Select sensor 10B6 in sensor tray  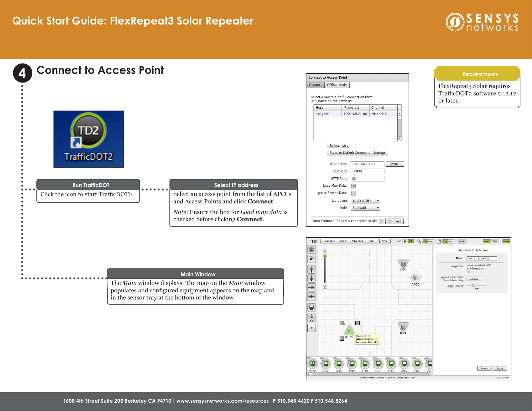tap(352, 365)
